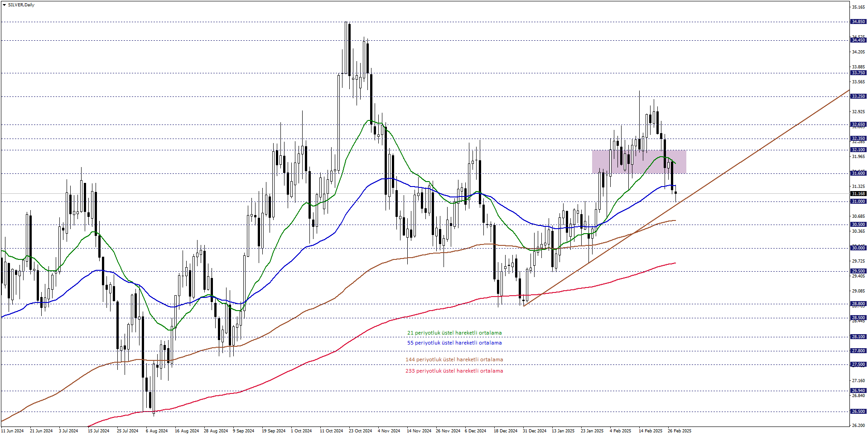Click the 26.500 price level label

(x=858, y=412)
